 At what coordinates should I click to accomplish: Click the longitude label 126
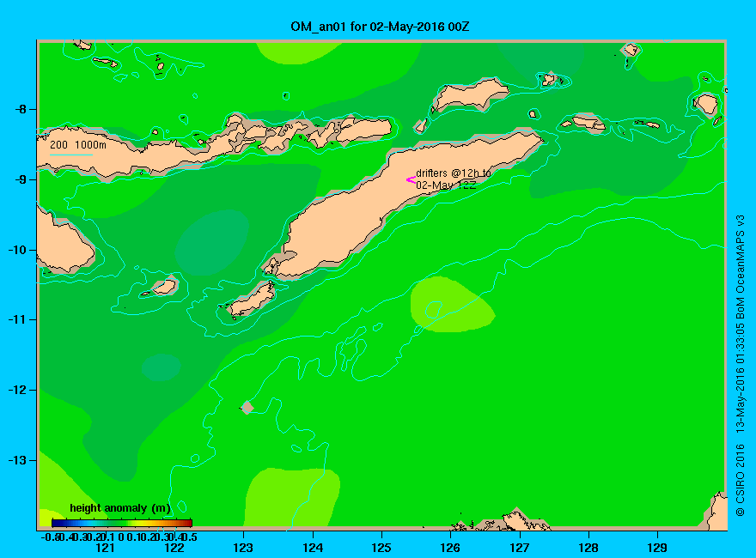450,548
